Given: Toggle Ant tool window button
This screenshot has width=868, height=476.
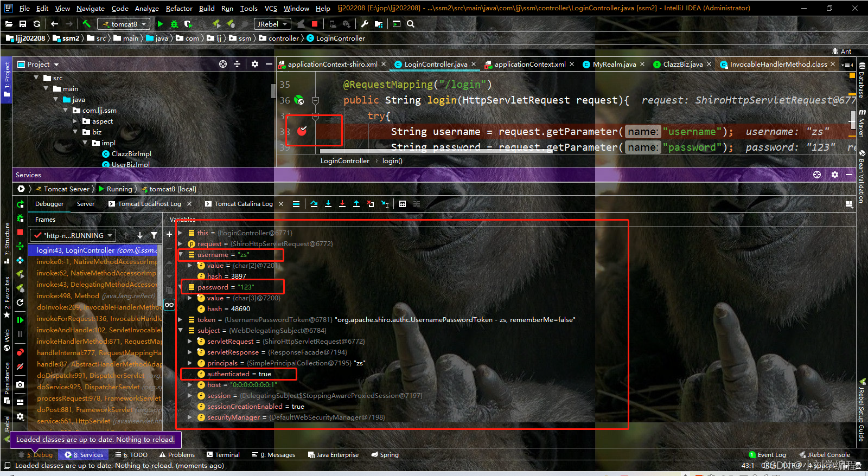Looking at the screenshot, I should pos(841,52).
